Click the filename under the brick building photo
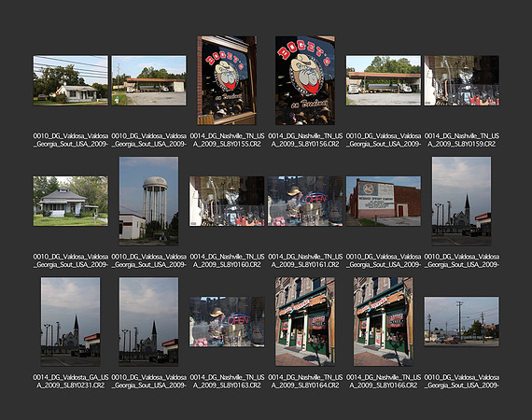The height and width of the screenshot is (420, 532). (384, 260)
